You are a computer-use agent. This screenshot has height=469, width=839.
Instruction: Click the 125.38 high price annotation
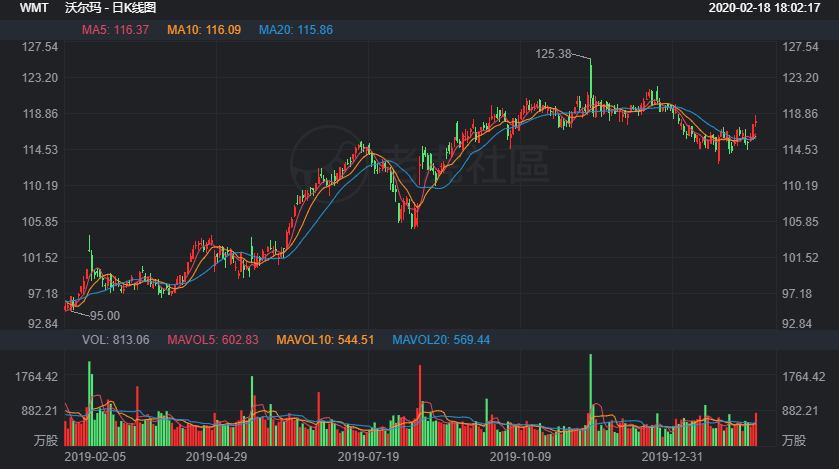(x=553, y=54)
